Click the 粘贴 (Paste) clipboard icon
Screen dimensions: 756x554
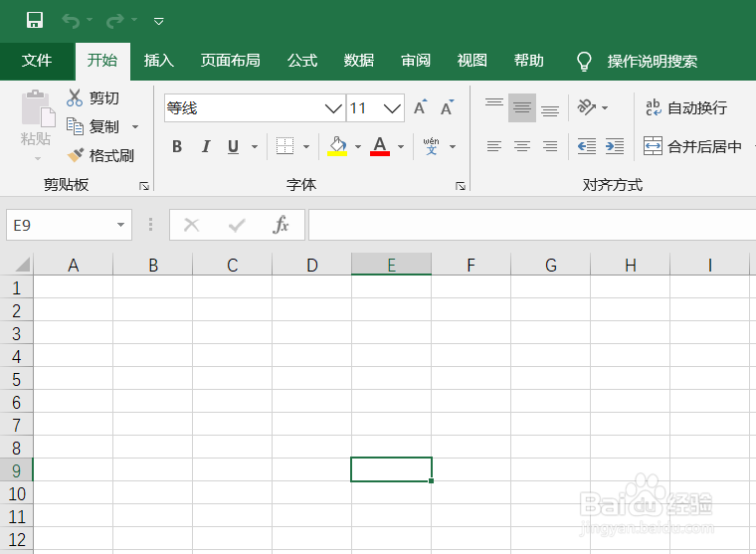pyautogui.click(x=38, y=108)
